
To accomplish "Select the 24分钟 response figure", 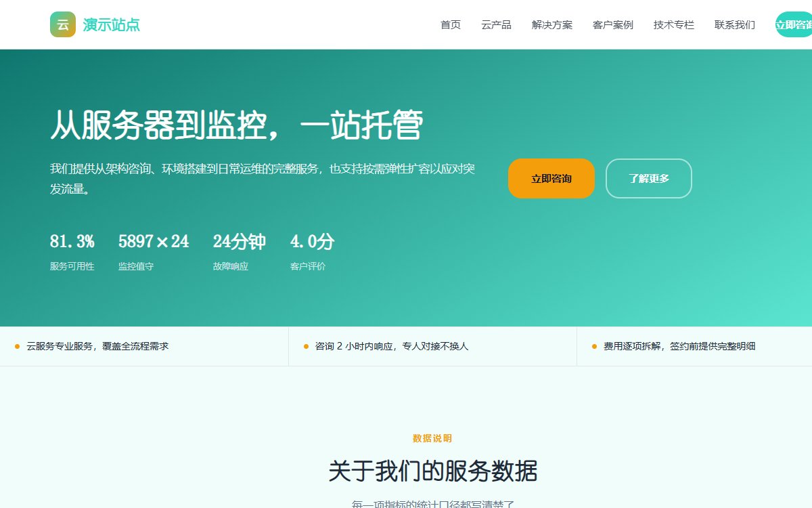I will [x=240, y=242].
